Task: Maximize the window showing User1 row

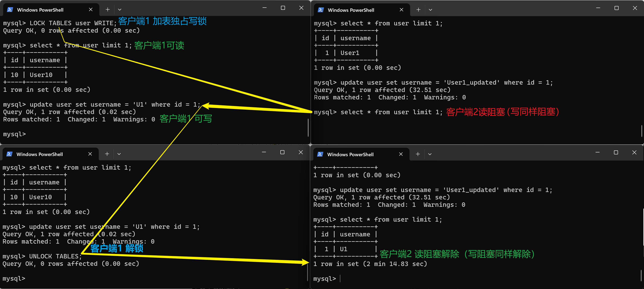Action: [617, 8]
